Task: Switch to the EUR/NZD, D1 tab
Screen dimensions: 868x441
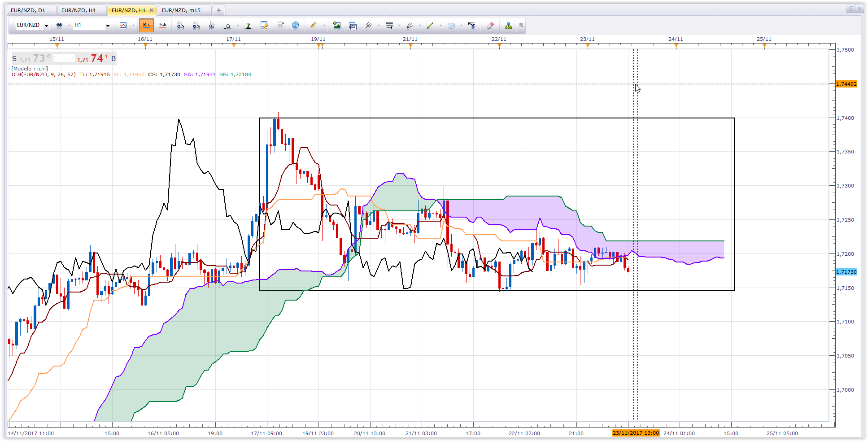Action: (x=31, y=10)
